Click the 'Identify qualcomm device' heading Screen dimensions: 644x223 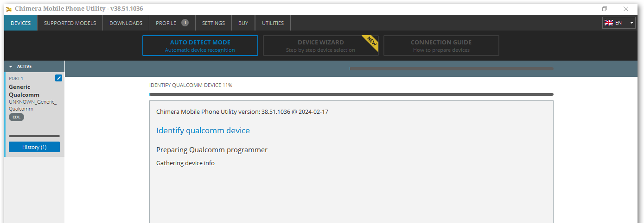203,130
